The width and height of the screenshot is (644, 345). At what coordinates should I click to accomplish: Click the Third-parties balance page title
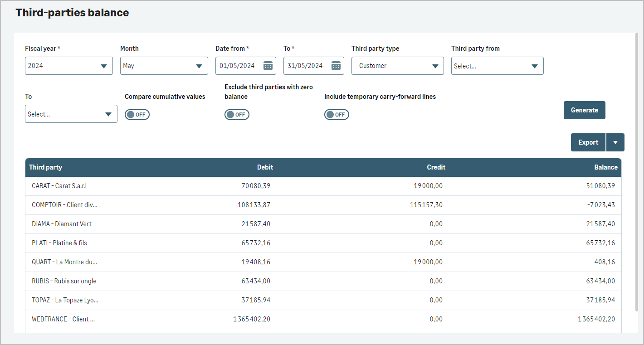pyautogui.click(x=72, y=13)
